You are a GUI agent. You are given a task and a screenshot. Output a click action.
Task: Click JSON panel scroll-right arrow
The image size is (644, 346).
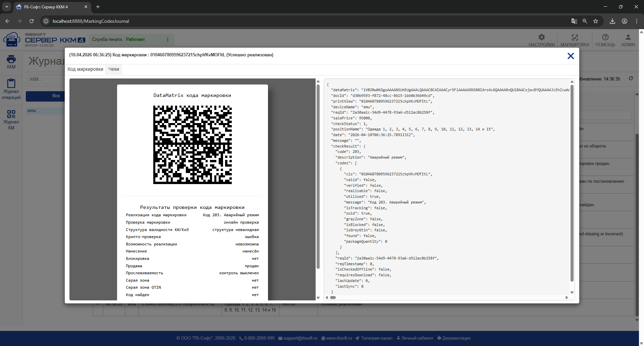click(567, 297)
